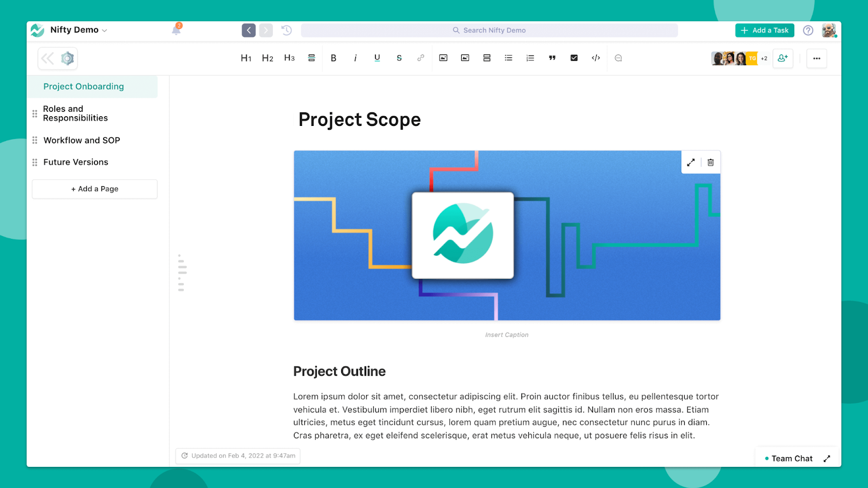
Task: Insert a code block
Action: (596, 58)
